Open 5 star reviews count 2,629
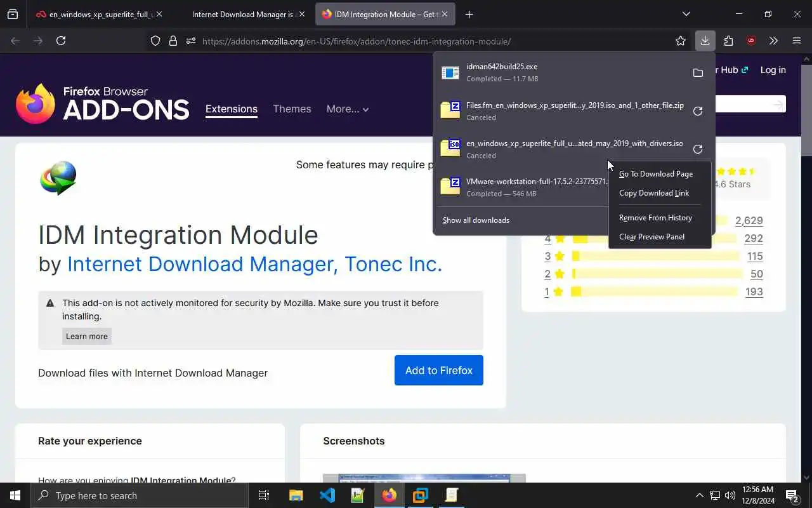The image size is (812, 508). coord(749,221)
